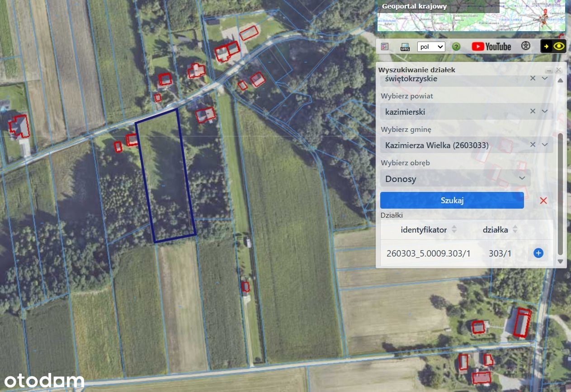Open the pol language dropdown
The height and width of the screenshot is (392, 571).
coord(431,47)
